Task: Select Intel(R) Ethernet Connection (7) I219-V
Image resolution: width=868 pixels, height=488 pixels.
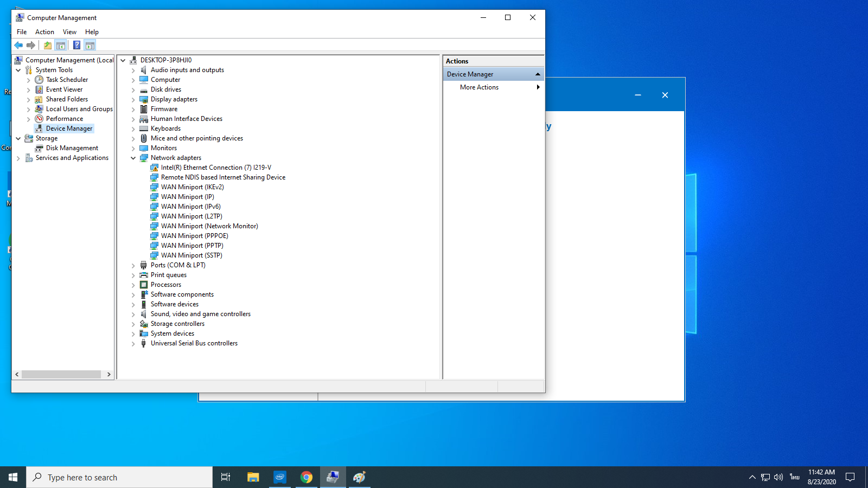Action: click(x=215, y=168)
